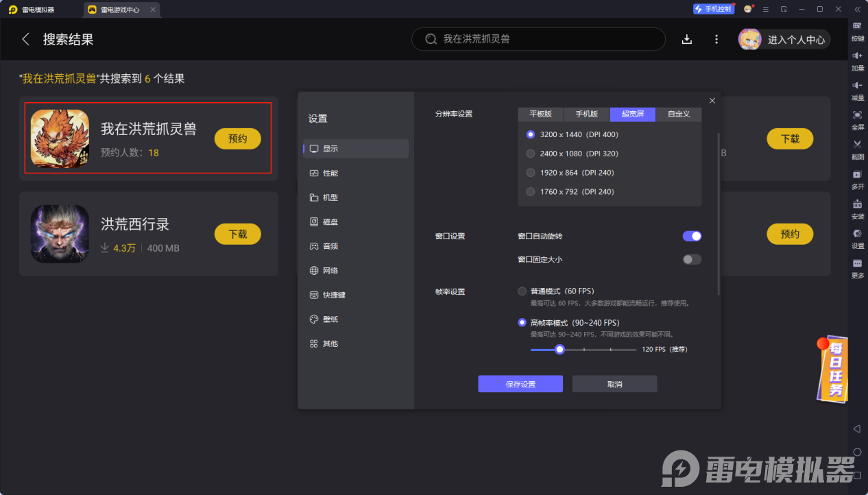Open the 我在洪荒抓灵兽 game thumbnail
The width and height of the screenshot is (868, 495).
(60, 138)
